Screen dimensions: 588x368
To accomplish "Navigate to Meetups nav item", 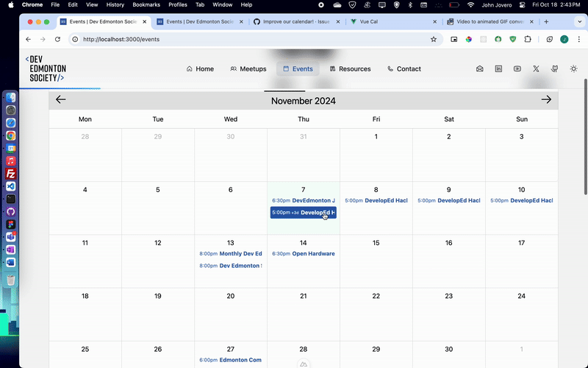I will click(x=248, y=69).
